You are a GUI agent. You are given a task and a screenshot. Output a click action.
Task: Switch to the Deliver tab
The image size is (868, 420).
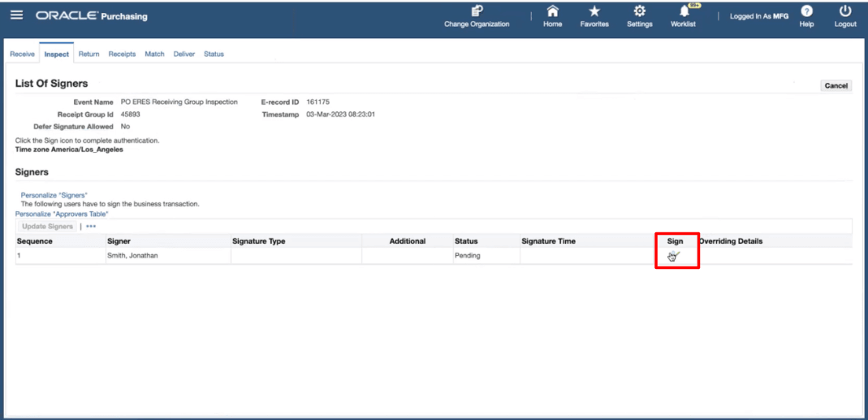click(184, 54)
